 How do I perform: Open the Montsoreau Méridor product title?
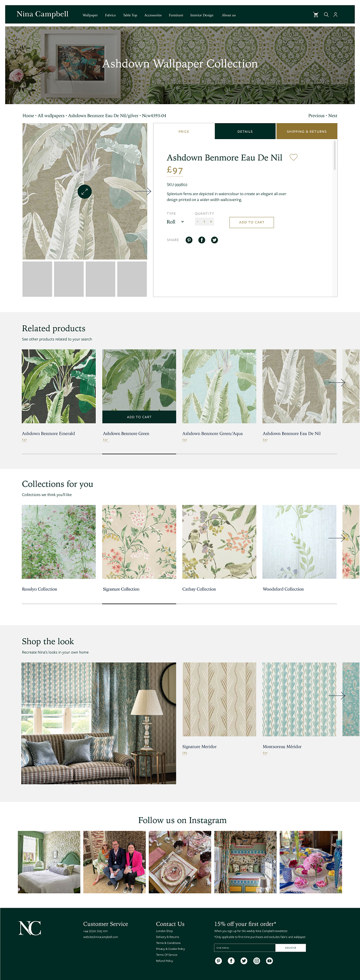[282, 746]
